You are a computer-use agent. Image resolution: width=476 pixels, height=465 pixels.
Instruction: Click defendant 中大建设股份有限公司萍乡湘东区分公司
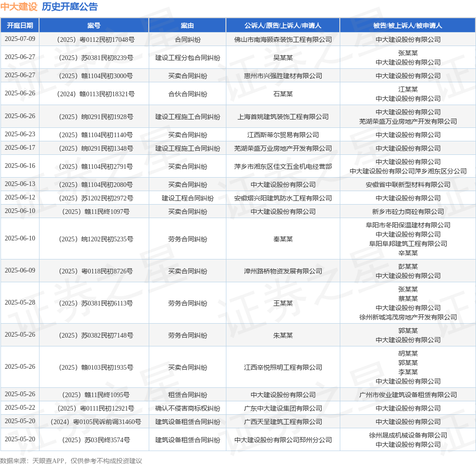pyautogui.click(x=408, y=171)
